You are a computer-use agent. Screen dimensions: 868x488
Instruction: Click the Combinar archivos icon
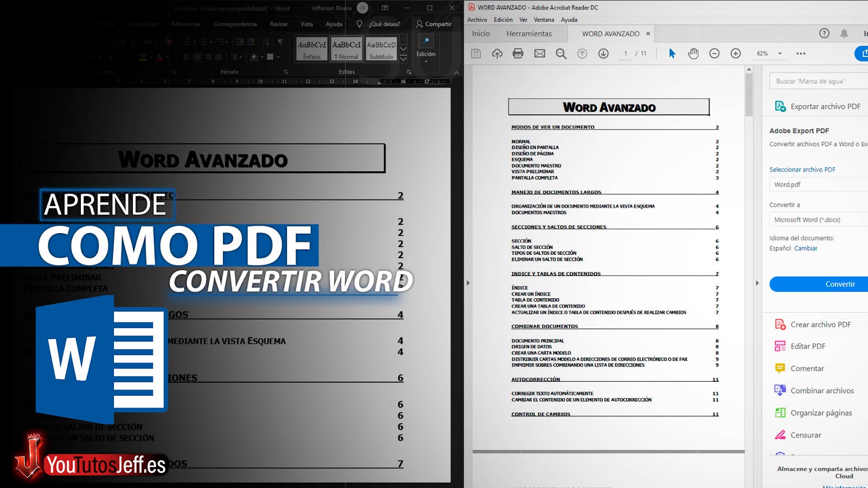coord(780,390)
